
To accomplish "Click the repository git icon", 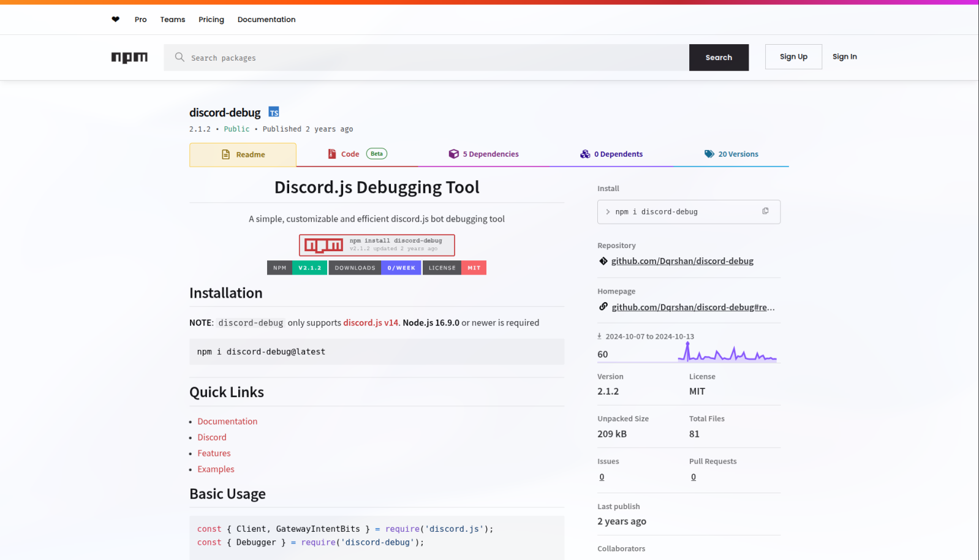I will [603, 261].
